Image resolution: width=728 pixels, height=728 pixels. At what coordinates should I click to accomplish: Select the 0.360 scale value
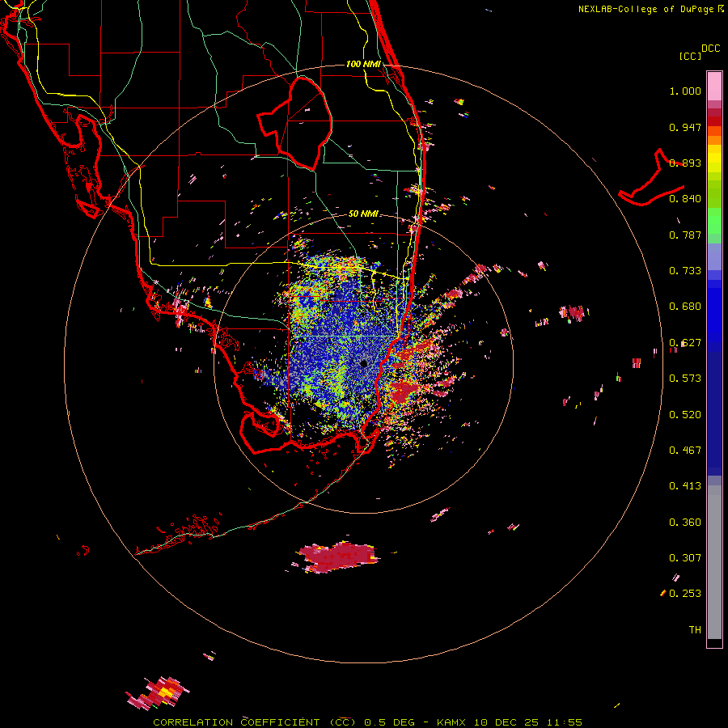pyautogui.click(x=685, y=523)
